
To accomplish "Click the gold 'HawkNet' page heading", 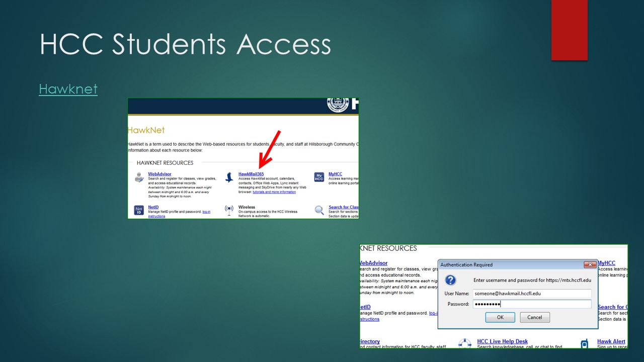I will pyautogui.click(x=146, y=130).
